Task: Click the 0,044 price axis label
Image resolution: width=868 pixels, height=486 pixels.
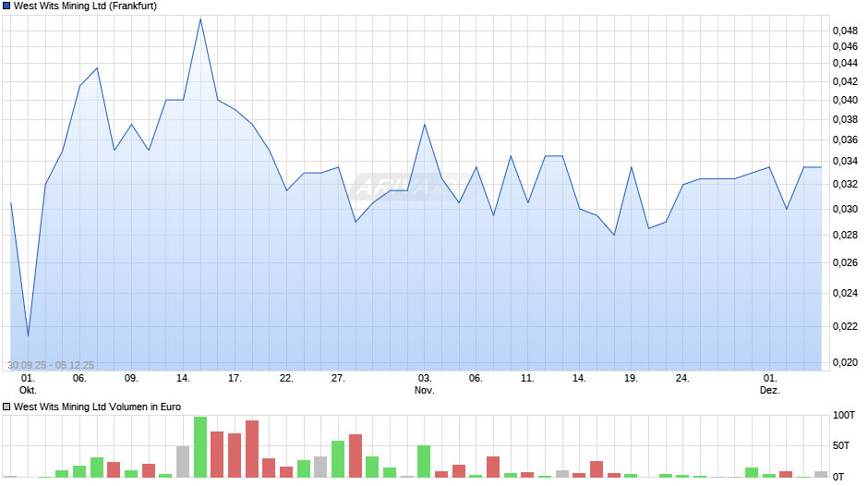Action: pos(845,63)
